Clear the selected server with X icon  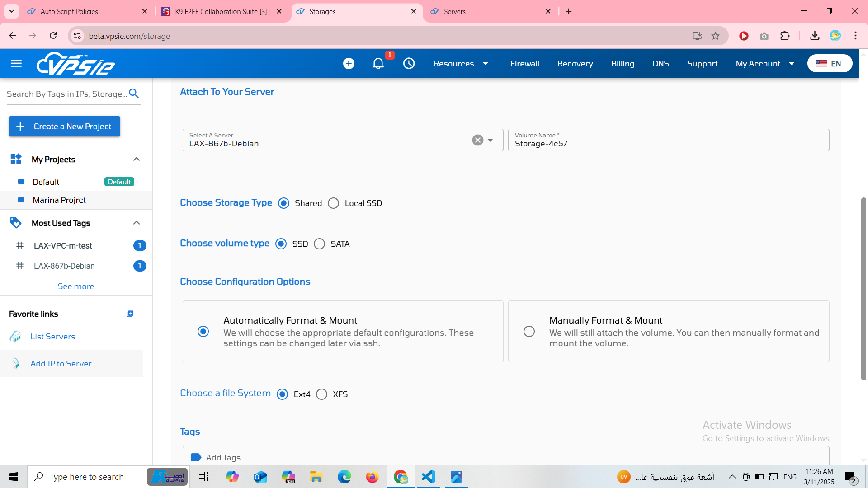[477, 140]
